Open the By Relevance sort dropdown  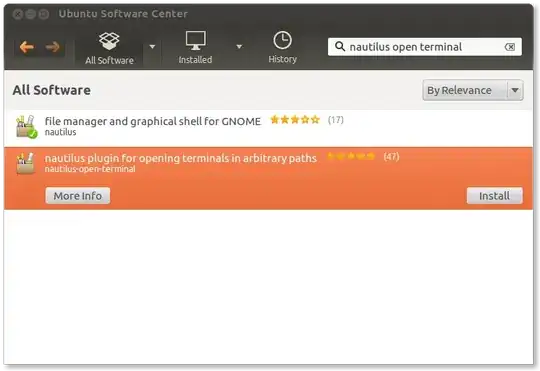(473, 90)
